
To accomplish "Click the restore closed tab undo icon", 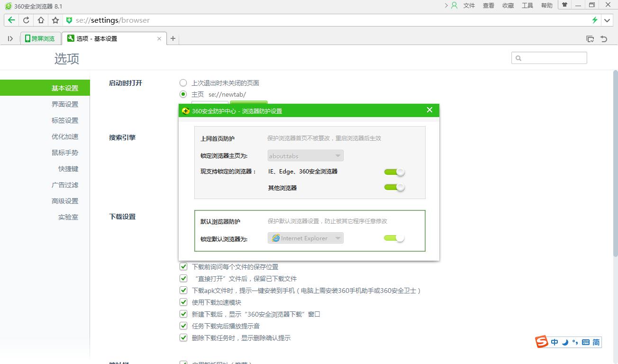I will [604, 39].
